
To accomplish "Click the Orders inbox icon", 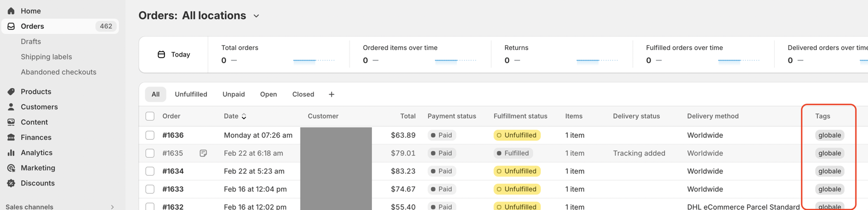I will [11, 26].
